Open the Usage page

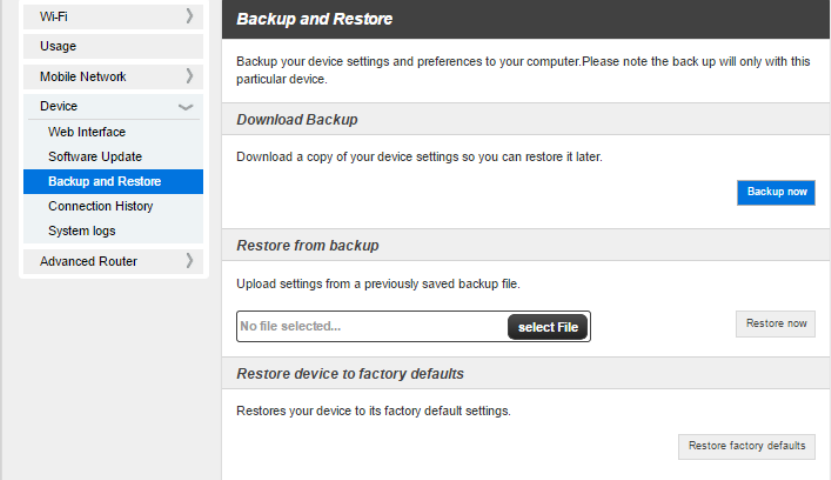click(58, 46)
